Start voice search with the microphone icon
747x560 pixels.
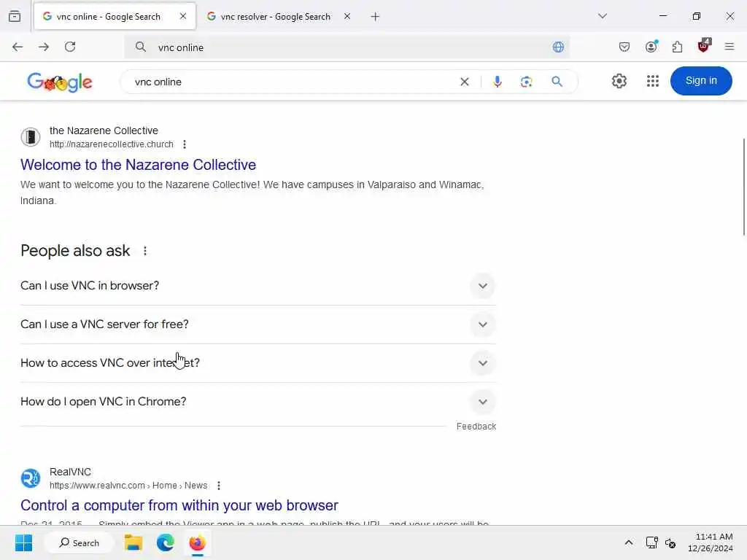[x=498, y=82]
